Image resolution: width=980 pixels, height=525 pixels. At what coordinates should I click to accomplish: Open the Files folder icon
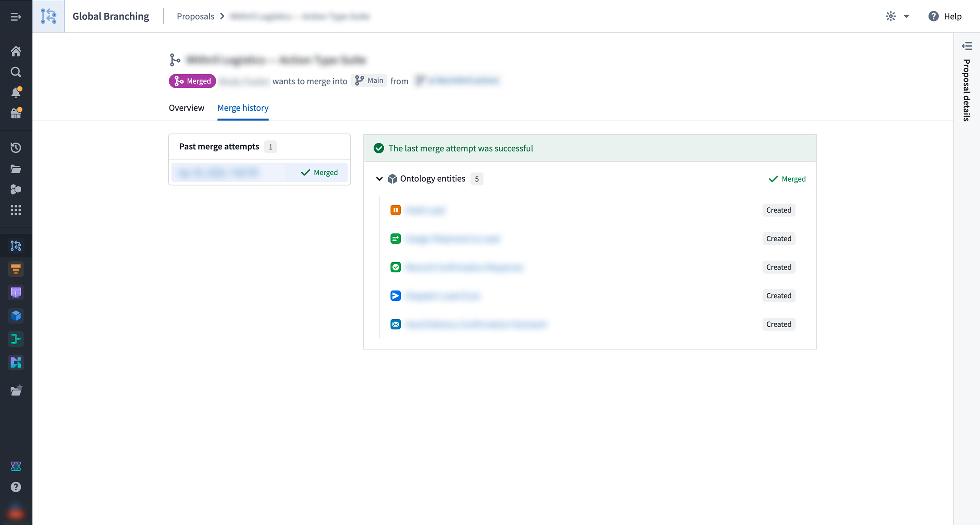click(16, 169)
